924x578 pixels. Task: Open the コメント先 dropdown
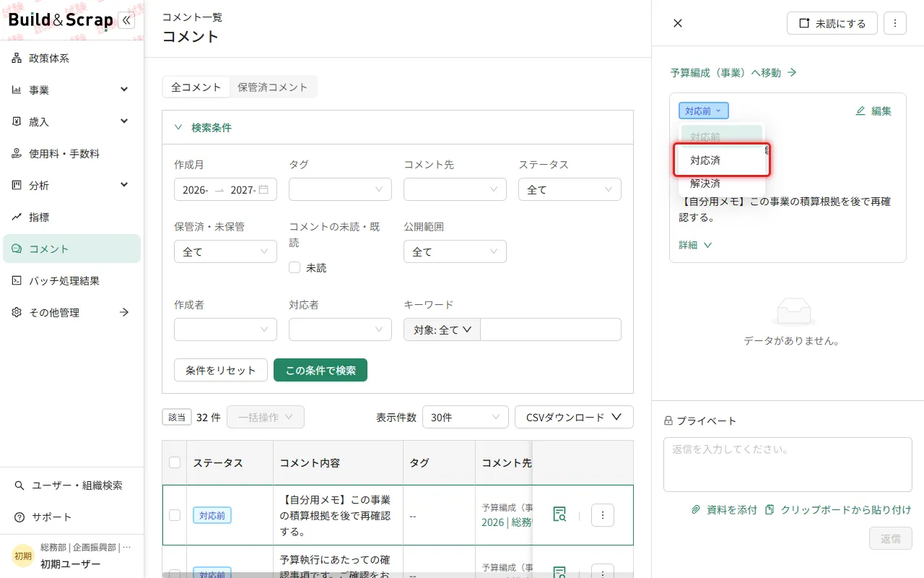[x=455, y=189]
